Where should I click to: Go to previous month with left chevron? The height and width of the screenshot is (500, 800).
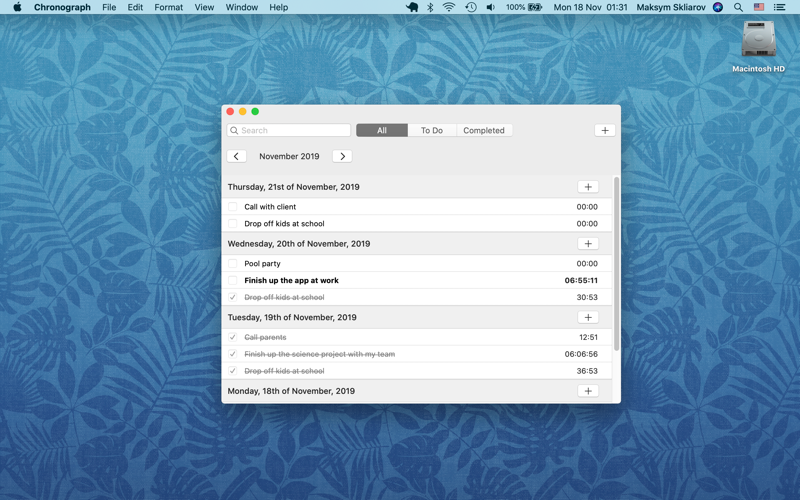(x=236, y=156)
